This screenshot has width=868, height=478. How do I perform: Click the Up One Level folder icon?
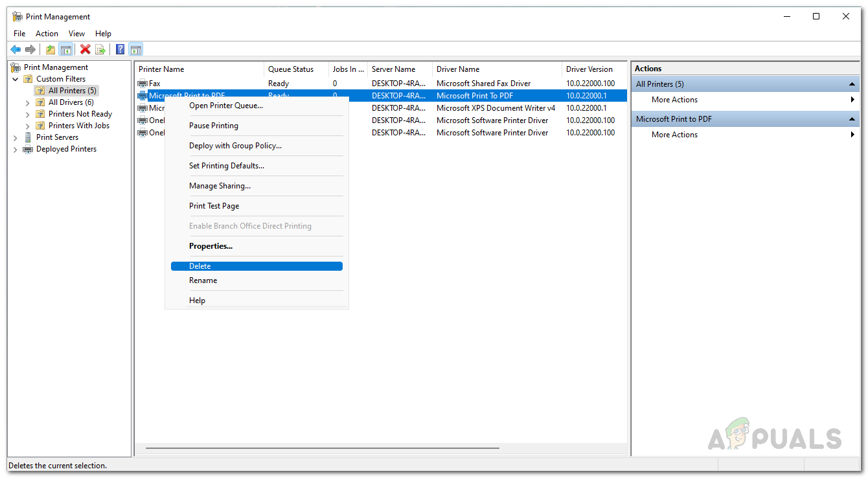[51, 49]
